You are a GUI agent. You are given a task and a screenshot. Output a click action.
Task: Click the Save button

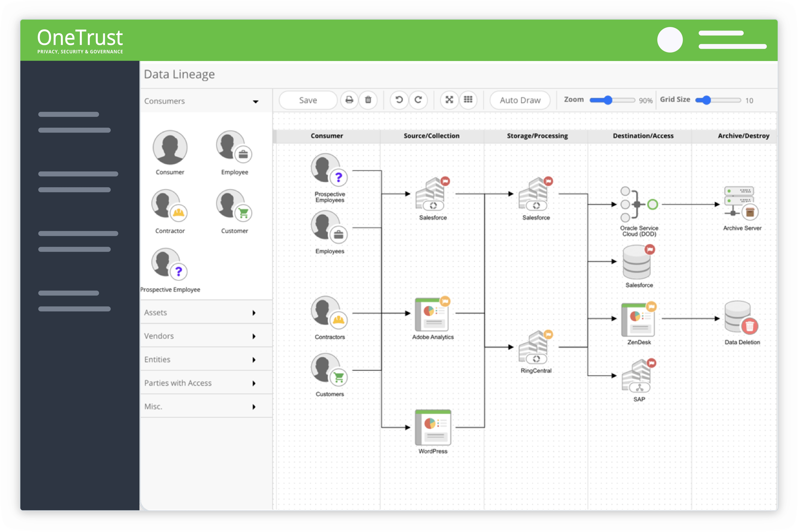pos(308,100)
